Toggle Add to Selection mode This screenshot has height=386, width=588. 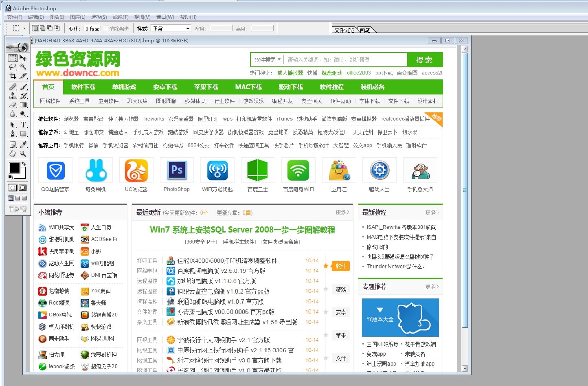pyautogui.click(x=43, y=28)
